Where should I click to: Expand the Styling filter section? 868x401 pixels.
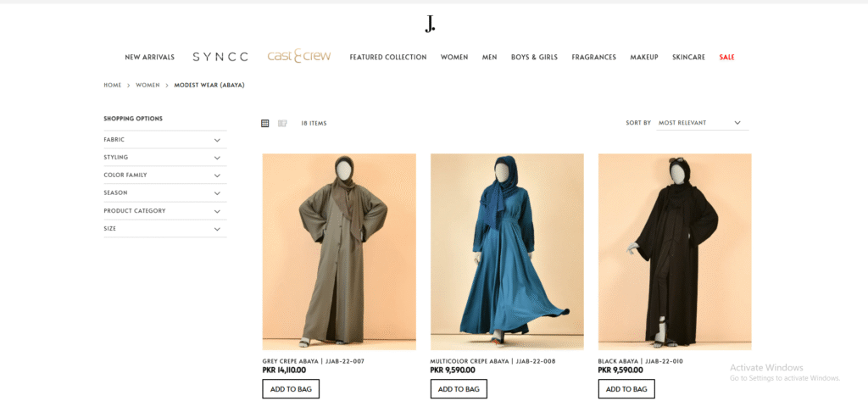pyautogui.click(x=165, y=158)
